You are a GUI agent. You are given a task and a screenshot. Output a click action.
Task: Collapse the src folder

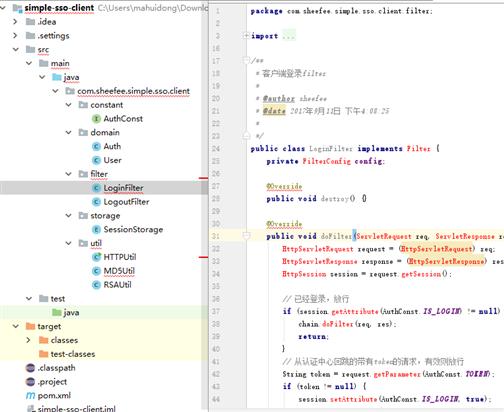click(x=16, y=49)
